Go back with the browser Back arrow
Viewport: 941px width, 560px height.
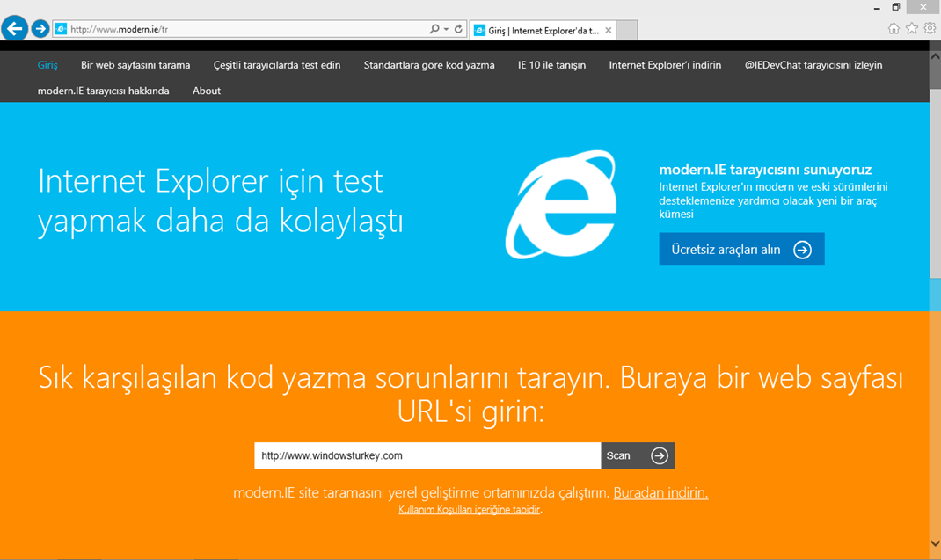[14, 28]
